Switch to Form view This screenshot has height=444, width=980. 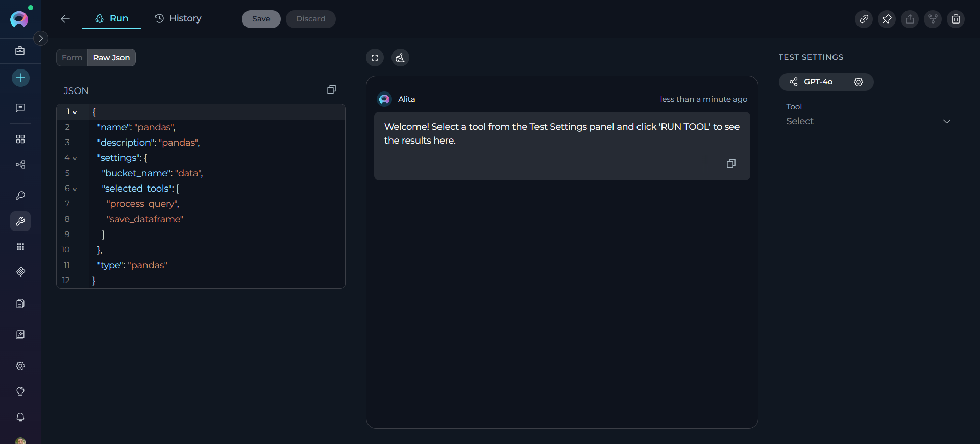pos(72,58)
